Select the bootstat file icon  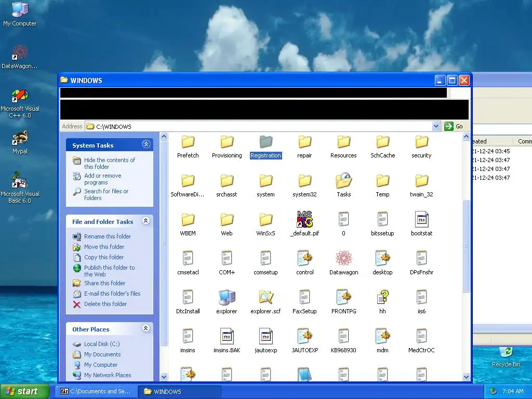click(x=422, y=219)
